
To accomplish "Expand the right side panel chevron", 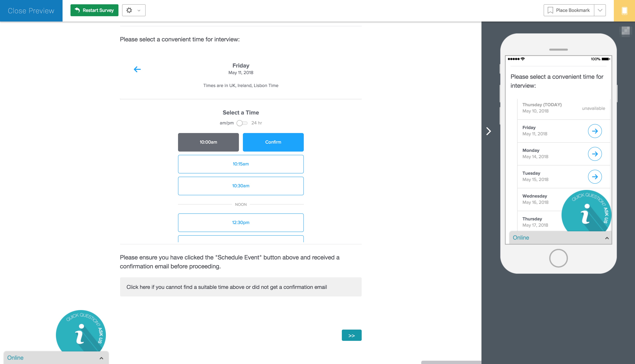I will tap(489, 131).
